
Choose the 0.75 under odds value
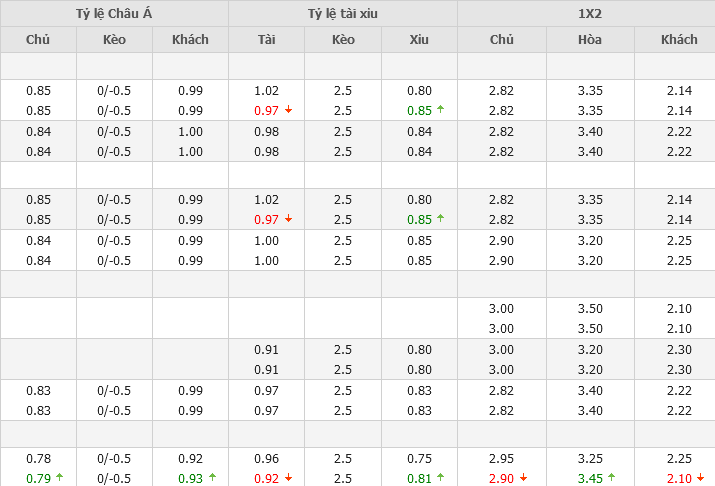pos(419,459)
